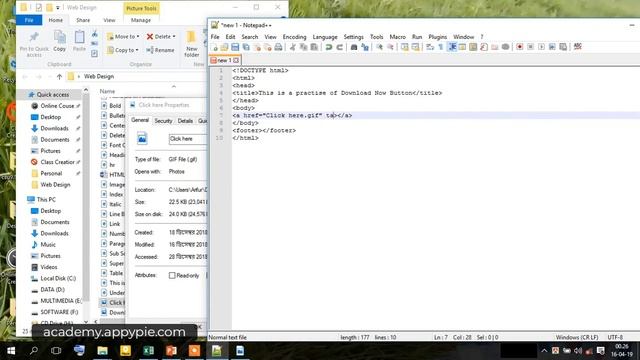This screenshot has height=360, width=640.
Task: Open Music under This PC
Action: point(48,244)
